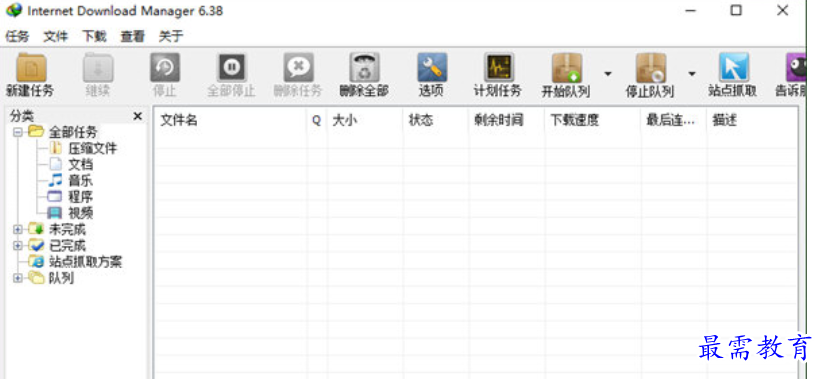Click the 停止 stop toolbar icon
Viewport: 820px width, 379px height.
pyautogui.click(x=165, y=68)
